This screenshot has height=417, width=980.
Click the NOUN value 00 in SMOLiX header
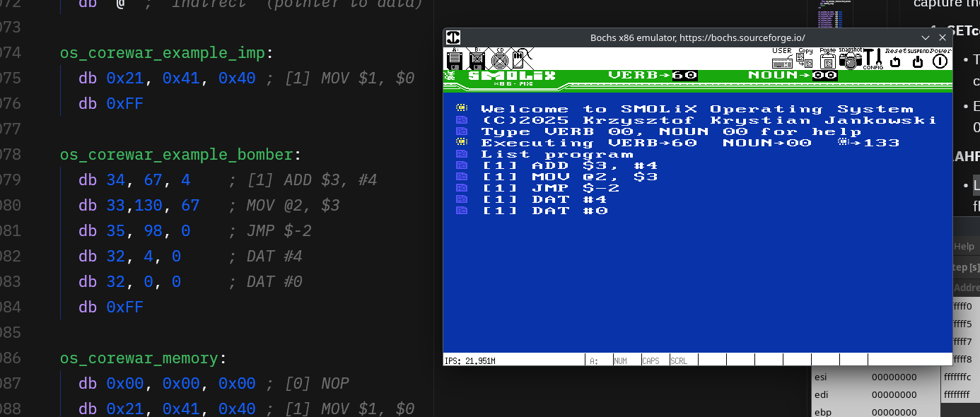824,76
